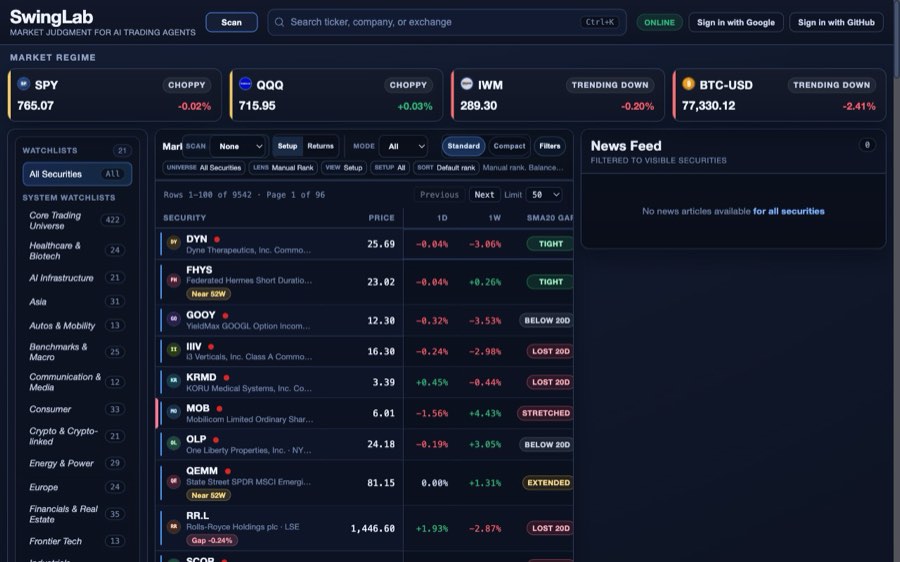Open the LENS Manual Rank chip
The height and width of the screenshot is (562, 900).
(x=283, y=168)
